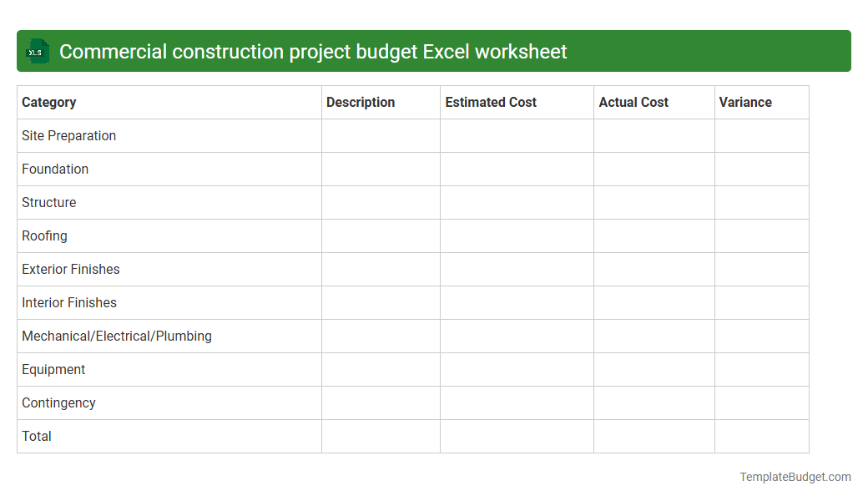Click the Roofing category cell
The image size is (868, 501).
[44, 235]
